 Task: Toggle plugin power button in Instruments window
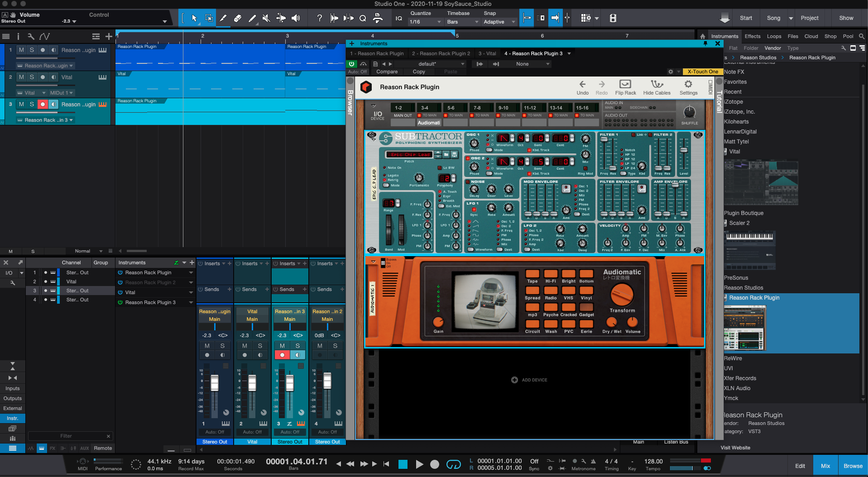point(351,64)
